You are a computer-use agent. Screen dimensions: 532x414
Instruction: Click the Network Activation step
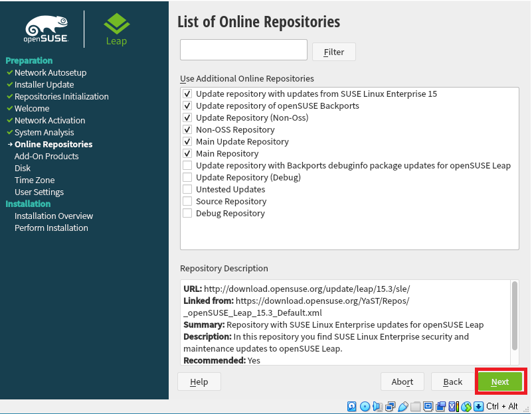tap(50, 120)
